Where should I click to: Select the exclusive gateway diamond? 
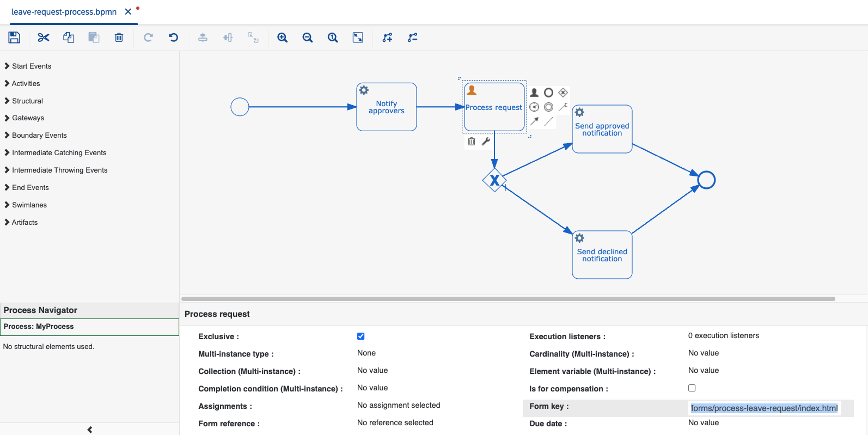click(494, 180)
